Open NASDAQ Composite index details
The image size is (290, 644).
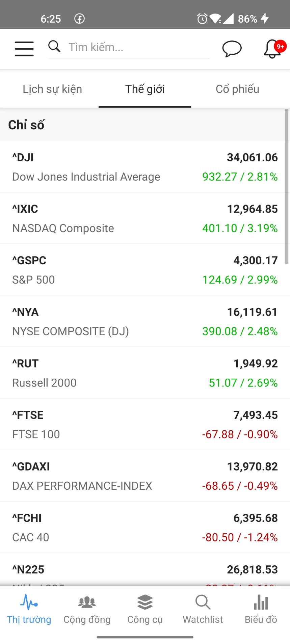point(145,219)
